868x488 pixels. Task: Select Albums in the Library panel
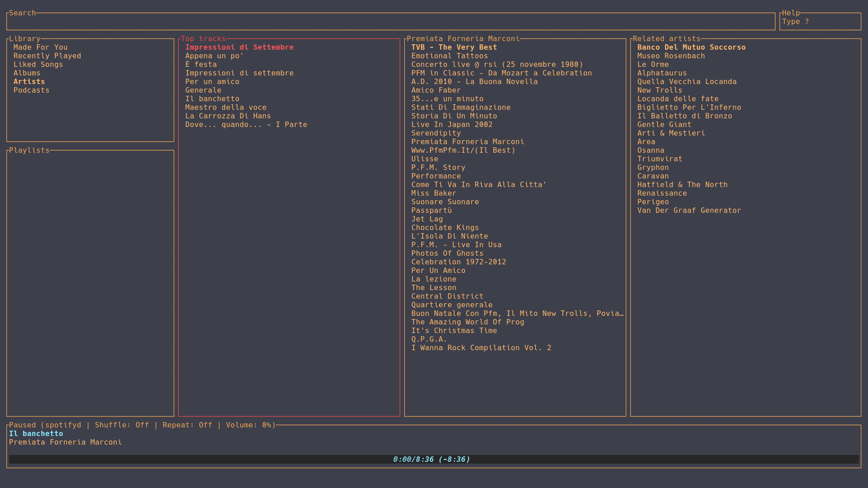coord(27,73)
